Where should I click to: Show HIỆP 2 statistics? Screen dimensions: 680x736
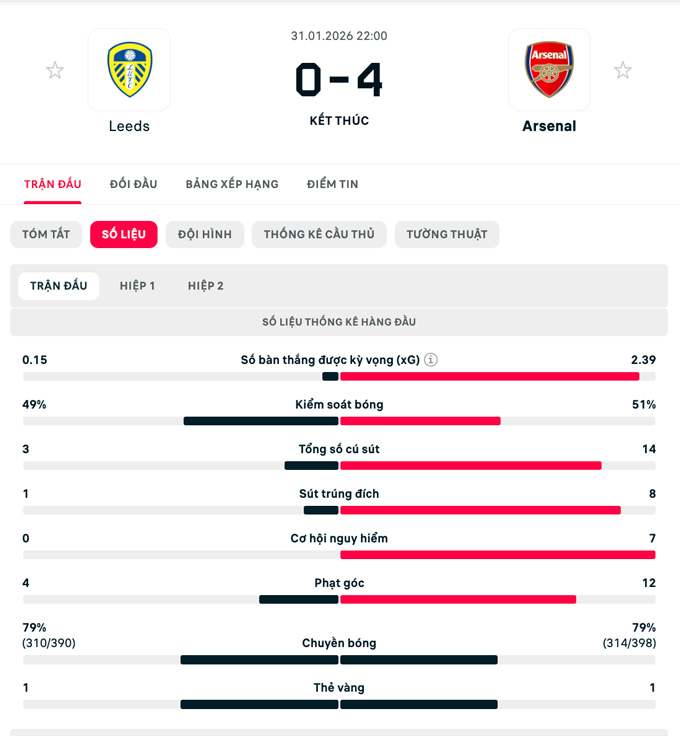point(206,286)
